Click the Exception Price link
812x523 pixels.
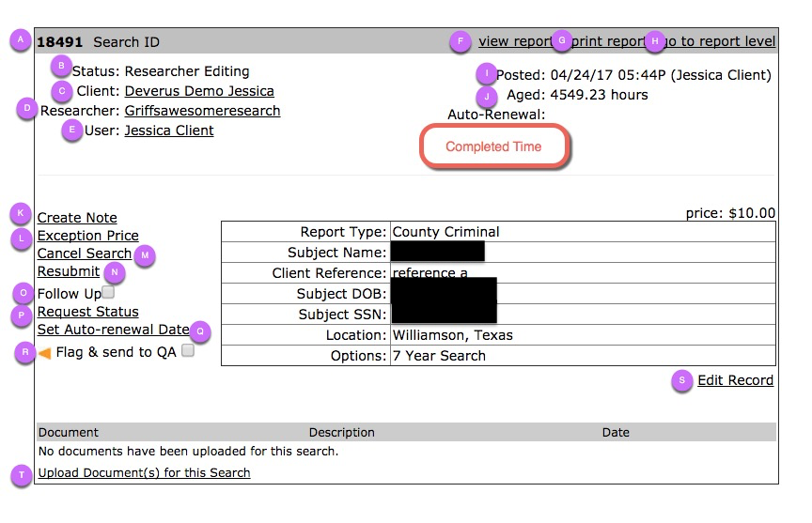88,236
